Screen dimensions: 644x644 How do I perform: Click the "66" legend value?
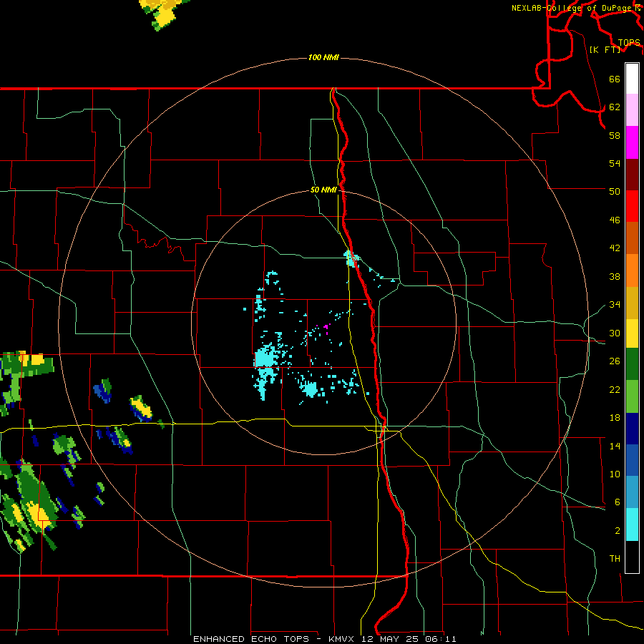615,79
